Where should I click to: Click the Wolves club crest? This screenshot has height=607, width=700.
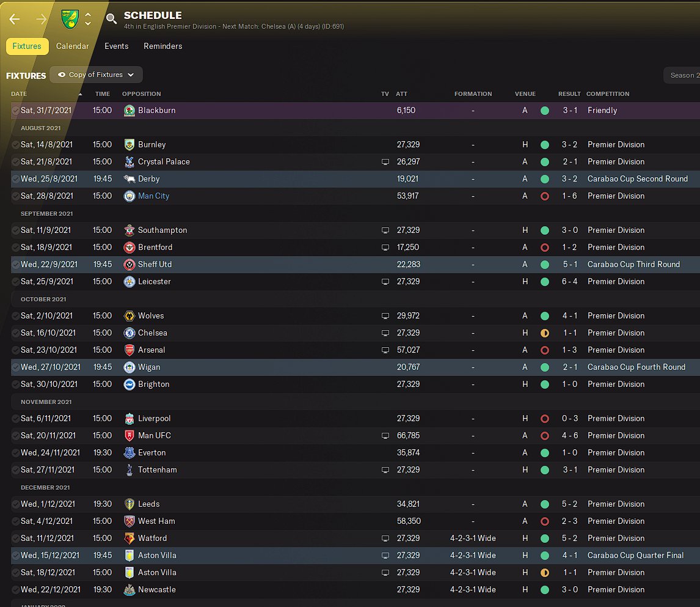click(x=129, y=316)
